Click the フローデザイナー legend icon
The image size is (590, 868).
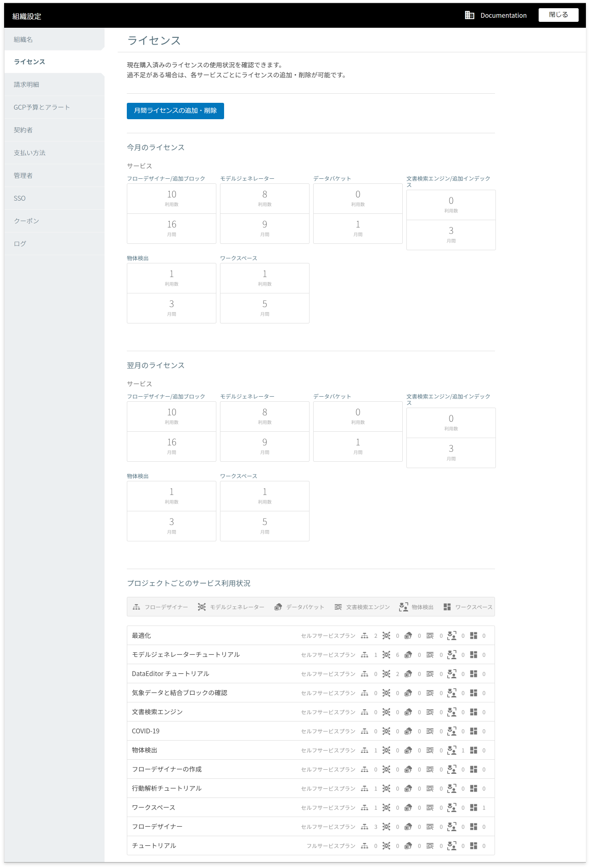[x=136, y=607]
